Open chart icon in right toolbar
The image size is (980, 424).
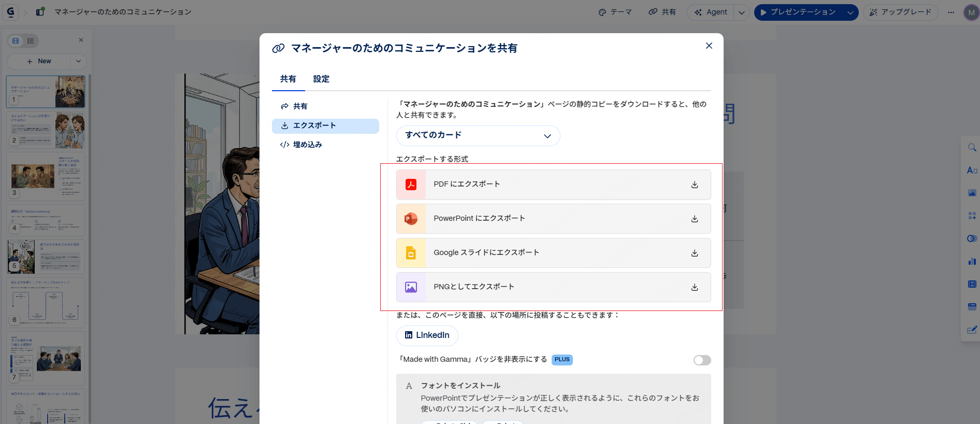(972, 261)
